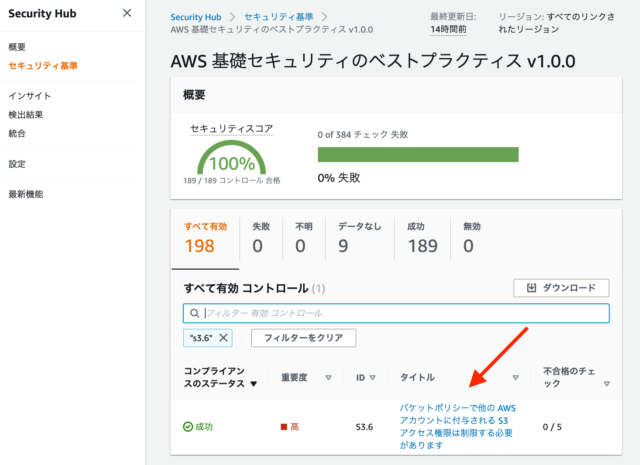Sort by コンプライアンスのステータス column arrow
640x465 pixels.
pos(253,384)
